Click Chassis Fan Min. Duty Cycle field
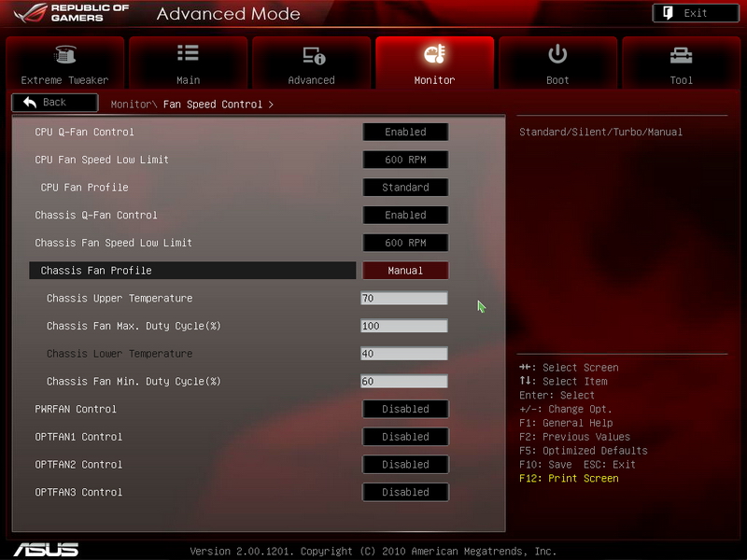Viewport: 747px width, 560px height. pyautogui.click(x=404, y=381)
